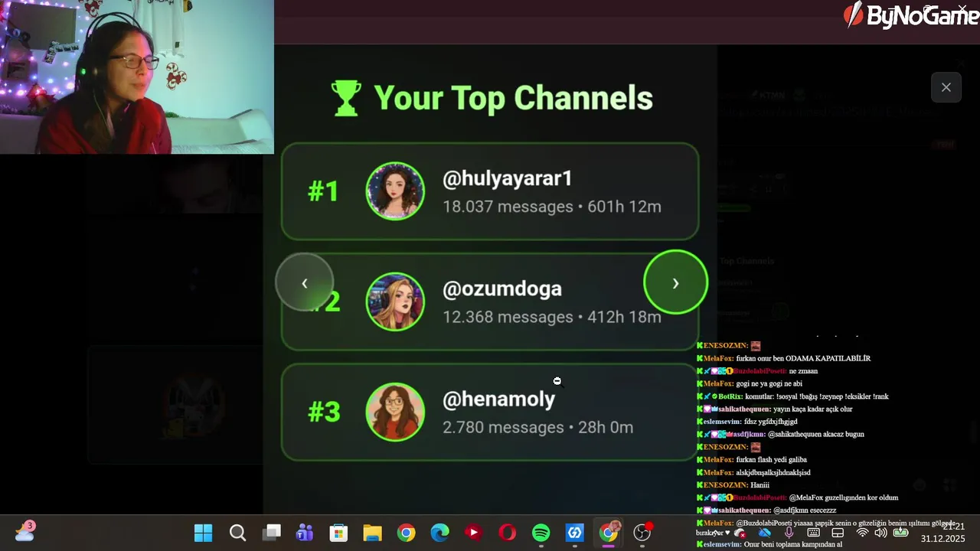Viewport: 980px width, 551px height.
Task: Open Spotify from the taskbar
Action: pyautogui.click(x=541, y=533)
